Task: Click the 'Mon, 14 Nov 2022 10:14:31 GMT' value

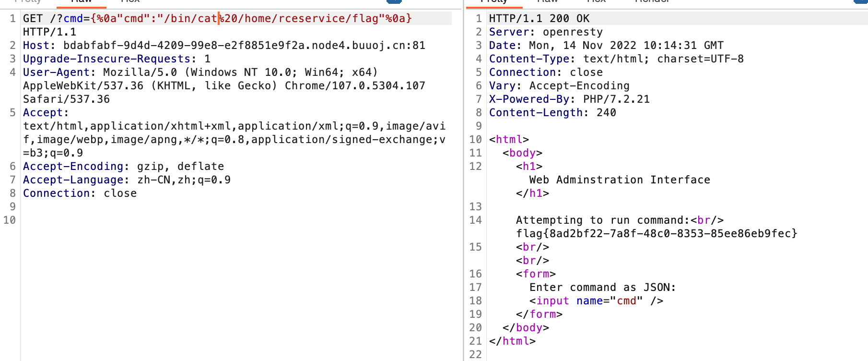Action: (626, 45)
